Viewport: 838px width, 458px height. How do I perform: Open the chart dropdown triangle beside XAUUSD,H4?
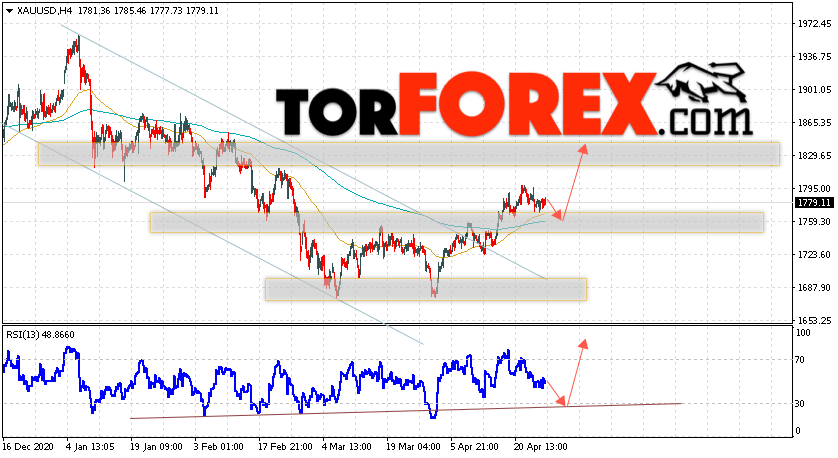(10, 11)
